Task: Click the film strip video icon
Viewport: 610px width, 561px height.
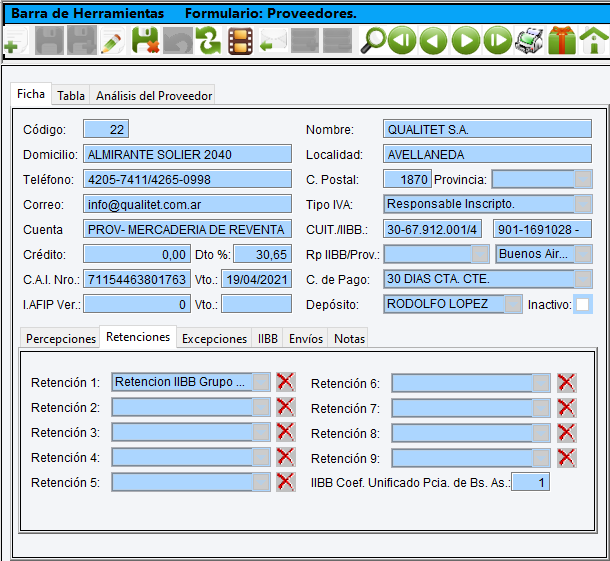Action: coord(240,41)
